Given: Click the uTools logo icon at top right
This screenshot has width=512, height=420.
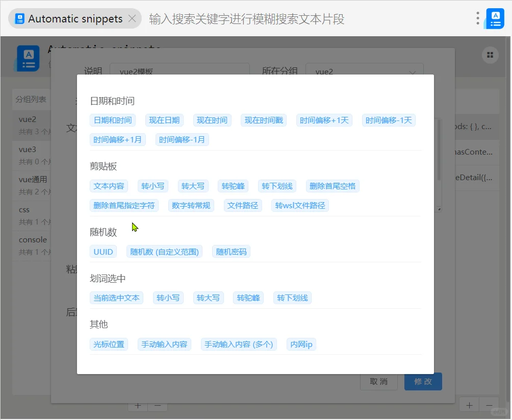Looking at the screenshot, I should 496,18.
